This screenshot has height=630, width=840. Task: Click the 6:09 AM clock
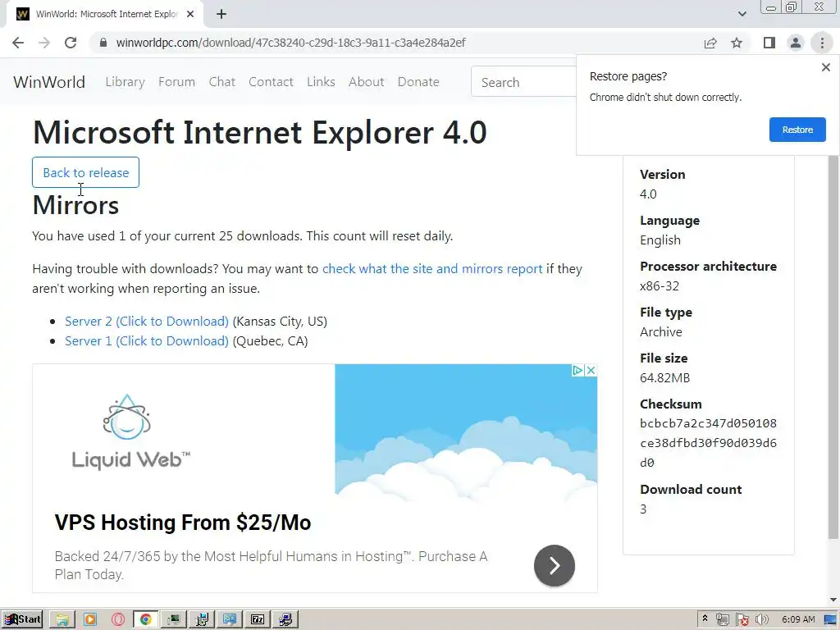pos(798,619)
